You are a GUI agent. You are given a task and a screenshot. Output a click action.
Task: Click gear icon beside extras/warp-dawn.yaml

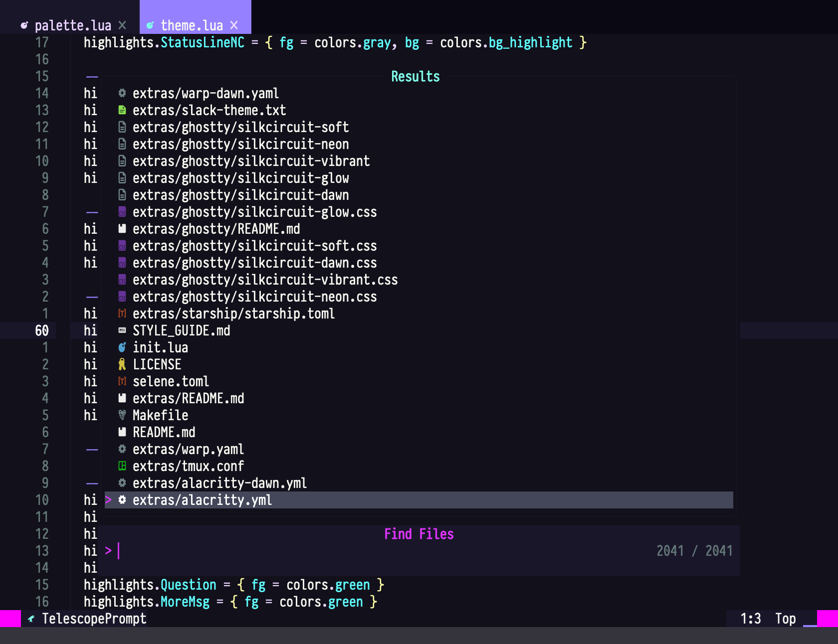(122, 93)
